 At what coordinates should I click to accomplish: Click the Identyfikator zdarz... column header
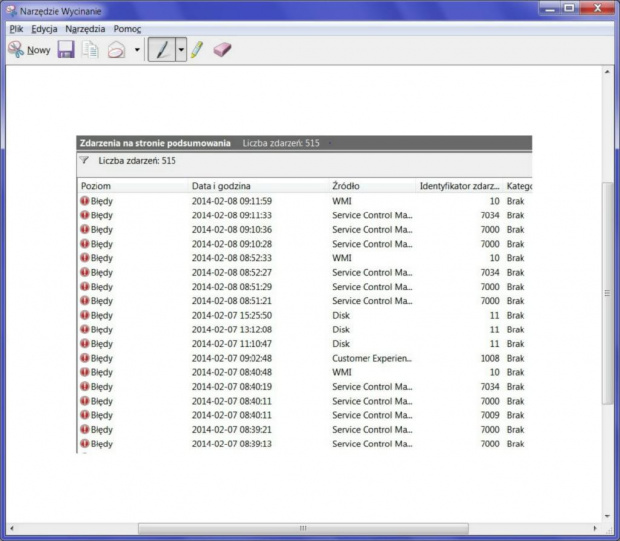pyautogui.click(x=459, y=186)
